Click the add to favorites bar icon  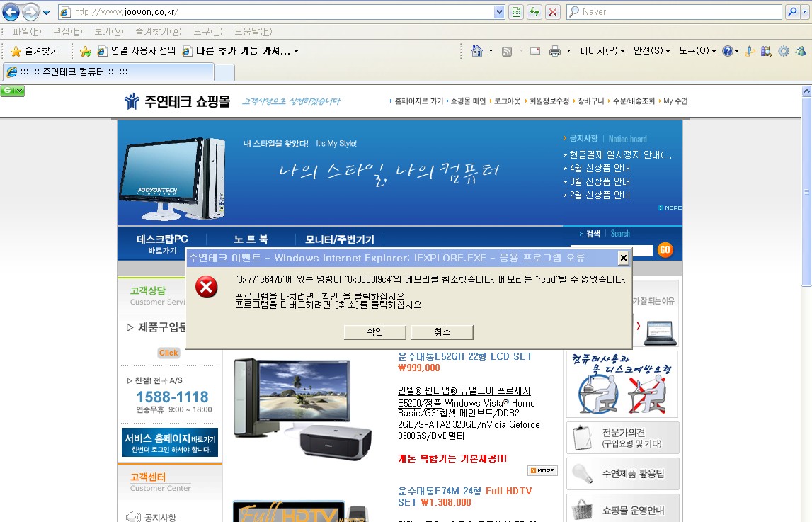(86, 51)
